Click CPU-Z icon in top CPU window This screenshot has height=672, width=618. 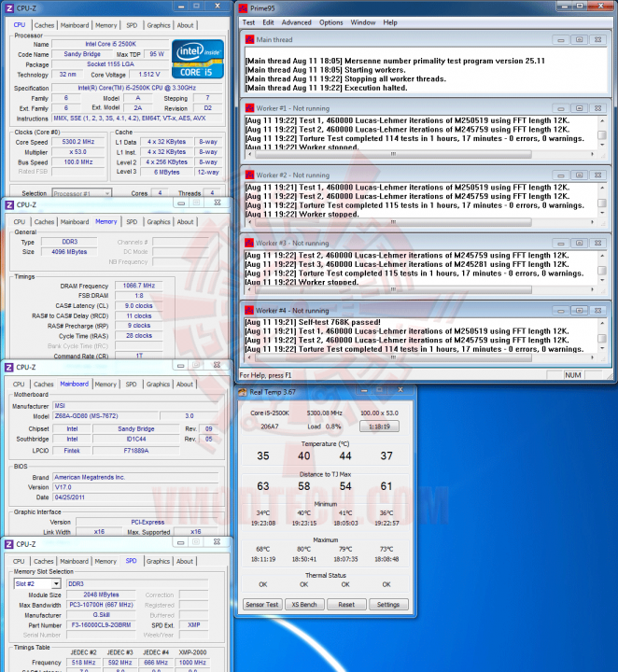[x=9, y=8]
